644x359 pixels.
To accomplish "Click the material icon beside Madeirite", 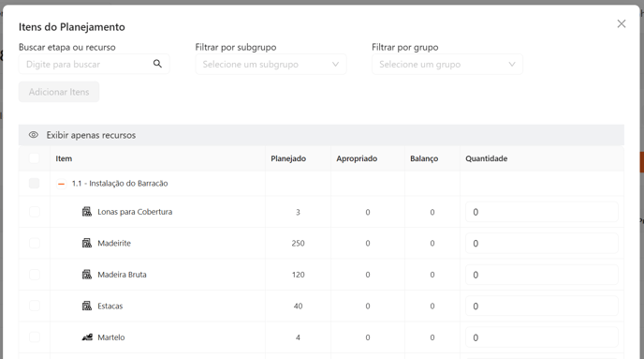I will (x=87, y=243).
